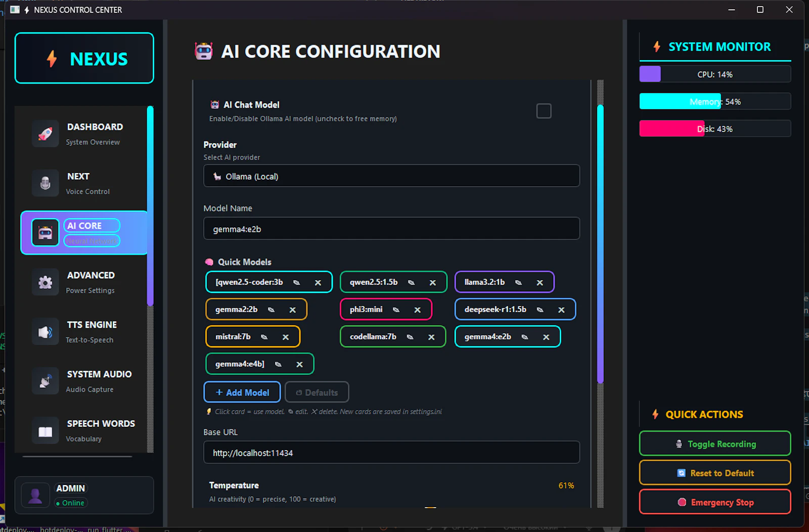Open the Provider dropdown Ollama (Local)
Image resolution: width=809 pixels, height=532 pixels.
tap(391, 176)
